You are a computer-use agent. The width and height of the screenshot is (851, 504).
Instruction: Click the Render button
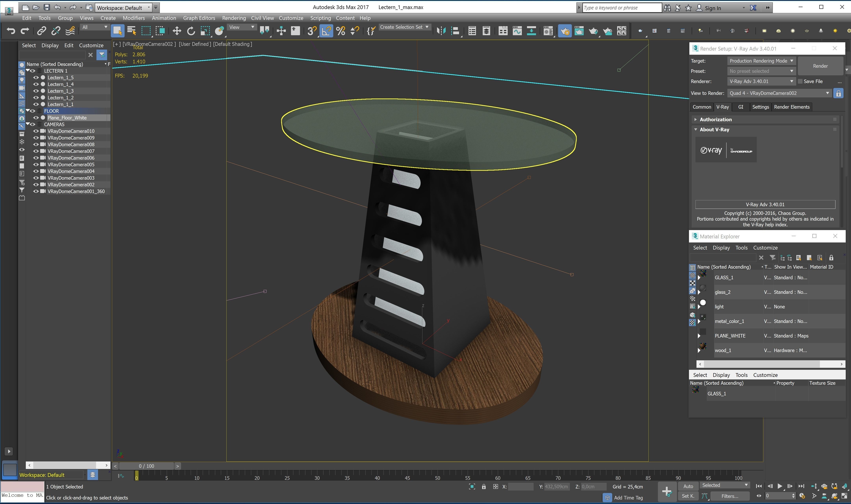coord(820,66)
